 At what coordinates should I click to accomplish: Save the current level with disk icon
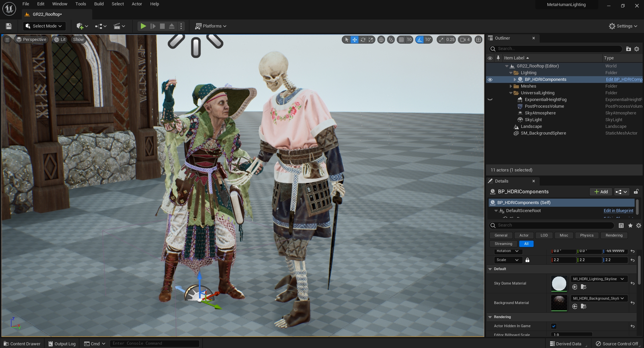pos(9,26)
